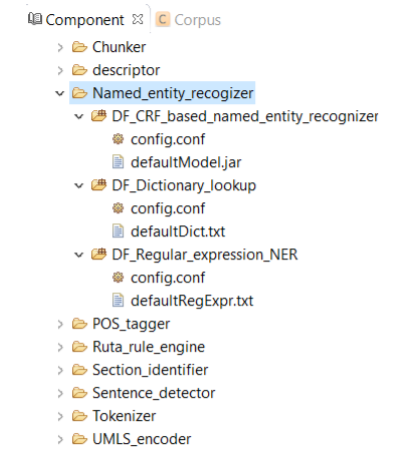The image size is (406, 466).
Task: Click the Corpus tab C icon
Action: pos(163,19)
